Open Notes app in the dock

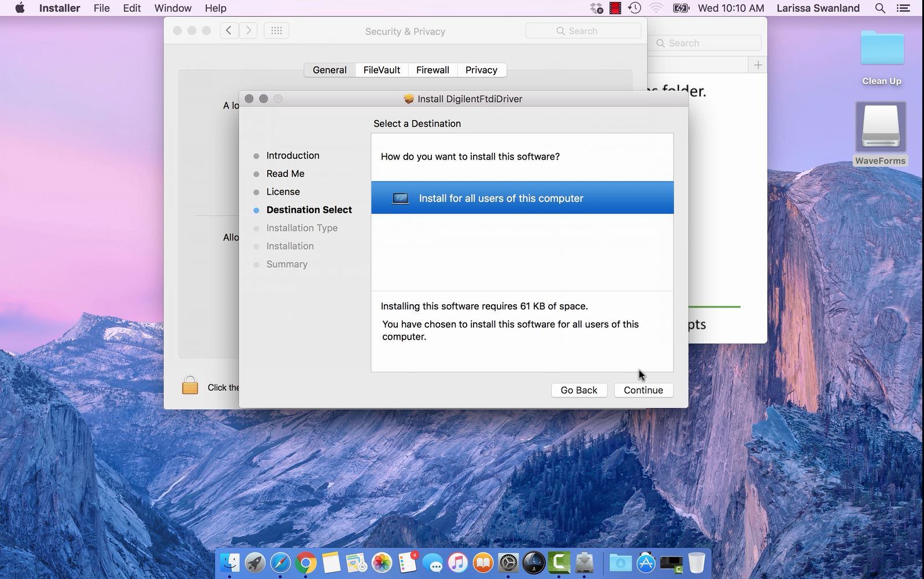tap(331, 562)
